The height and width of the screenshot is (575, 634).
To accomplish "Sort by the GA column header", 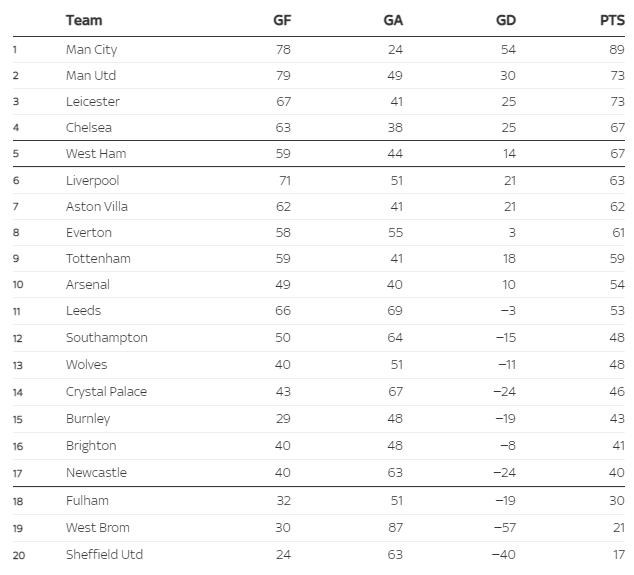I will tap(393, 20).
